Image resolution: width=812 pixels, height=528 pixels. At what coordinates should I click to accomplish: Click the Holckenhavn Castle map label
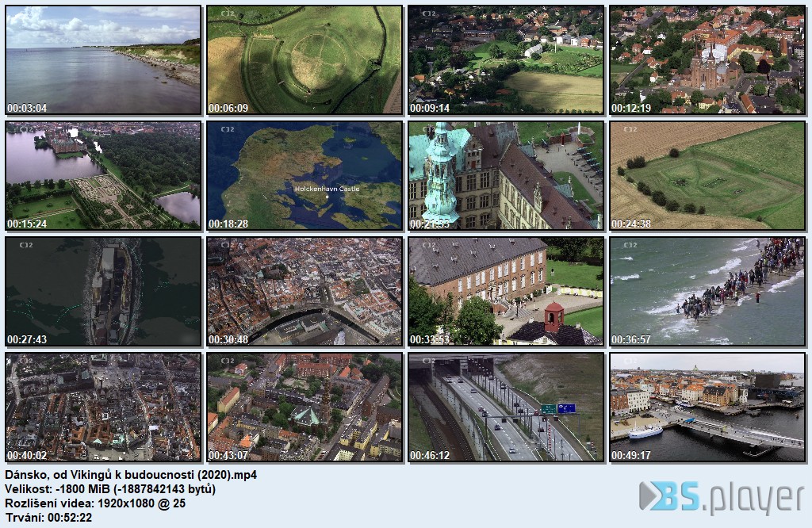point(327,189)
